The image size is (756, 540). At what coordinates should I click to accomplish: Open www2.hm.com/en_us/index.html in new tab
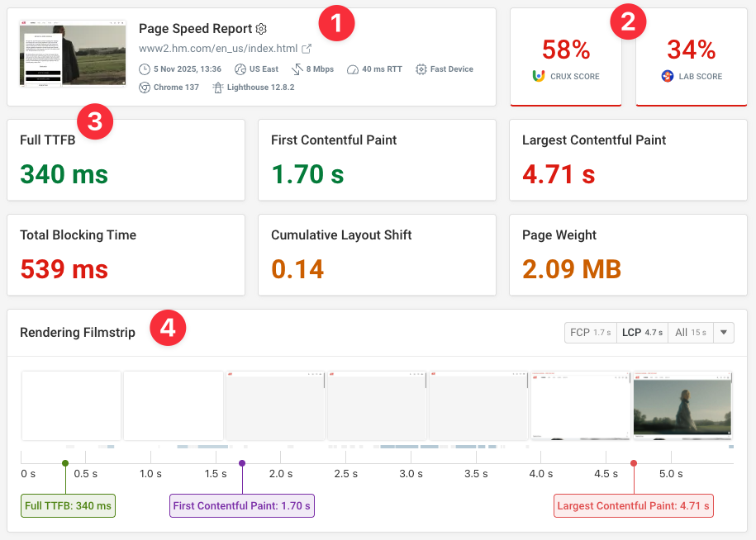pyautogui.click(x=308, y=48)
